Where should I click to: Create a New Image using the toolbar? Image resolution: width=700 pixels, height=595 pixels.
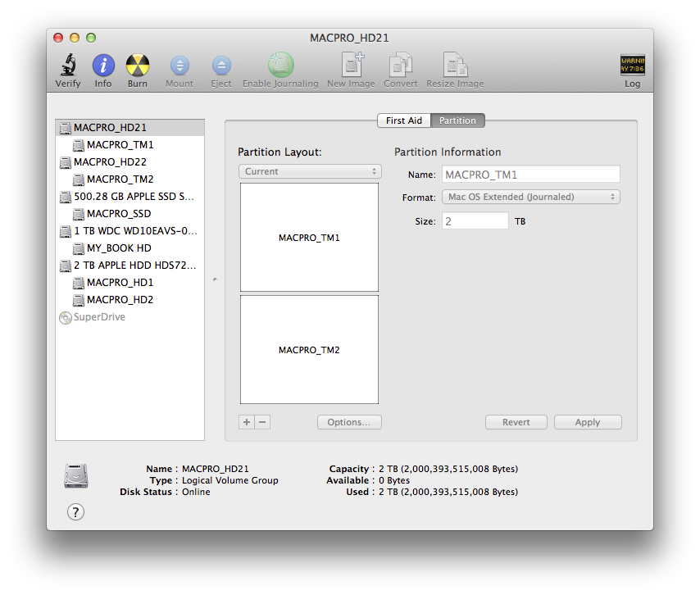351,70
